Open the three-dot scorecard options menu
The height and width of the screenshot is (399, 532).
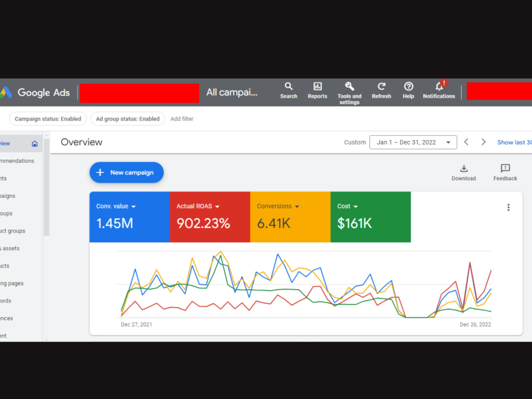click(508, 207)
